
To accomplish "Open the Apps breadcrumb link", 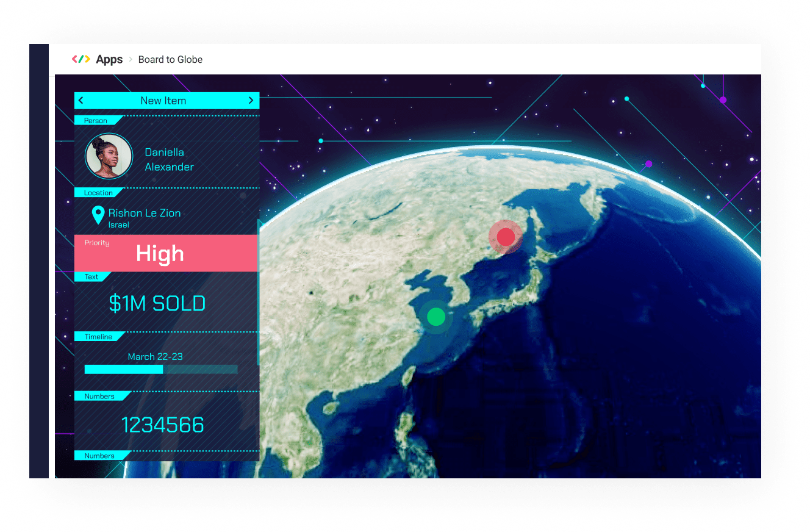I will 109,59.
